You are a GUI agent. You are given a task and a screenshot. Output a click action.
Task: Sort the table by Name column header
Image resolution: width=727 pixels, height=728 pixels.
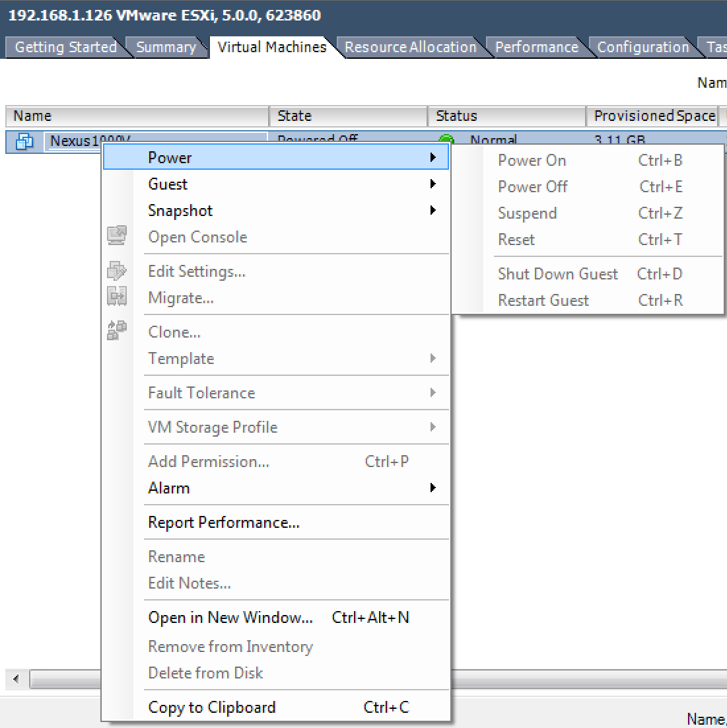click(137, 116)
